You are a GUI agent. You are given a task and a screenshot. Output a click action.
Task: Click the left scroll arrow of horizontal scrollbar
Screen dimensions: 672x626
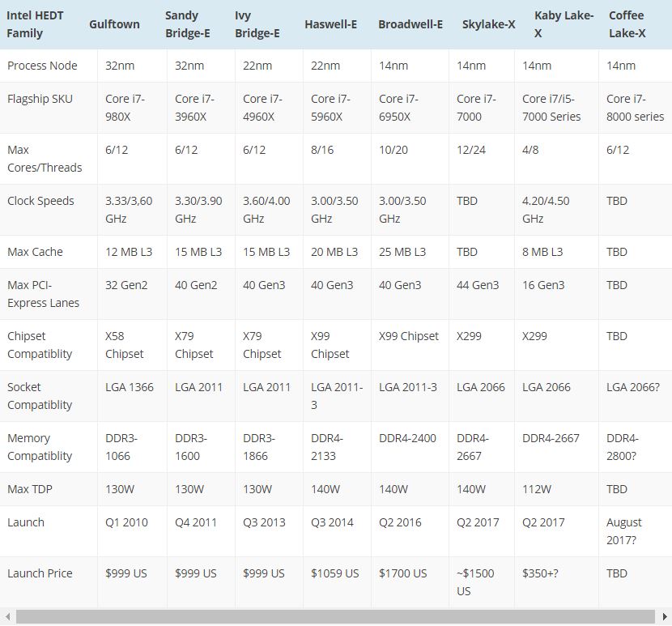6,617
